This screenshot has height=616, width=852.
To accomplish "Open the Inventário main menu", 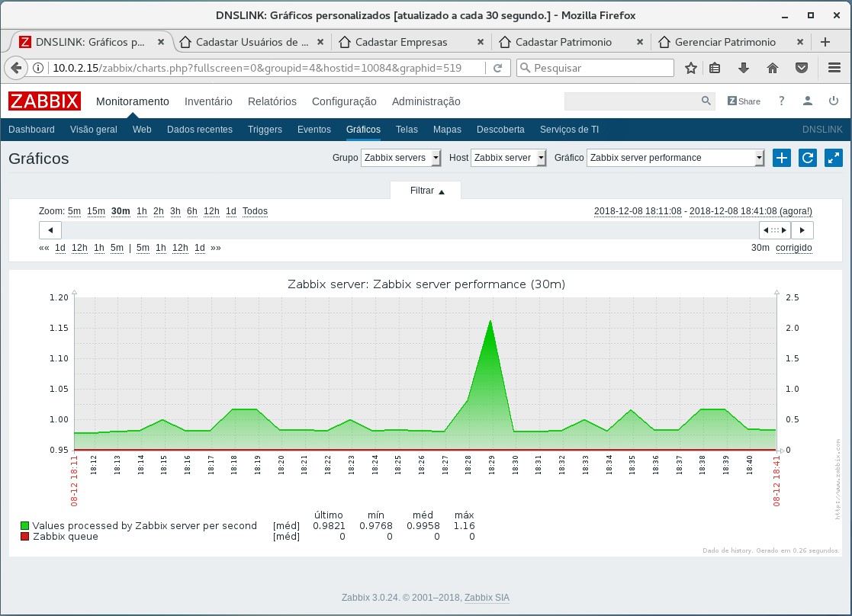I will coord(208,101).
